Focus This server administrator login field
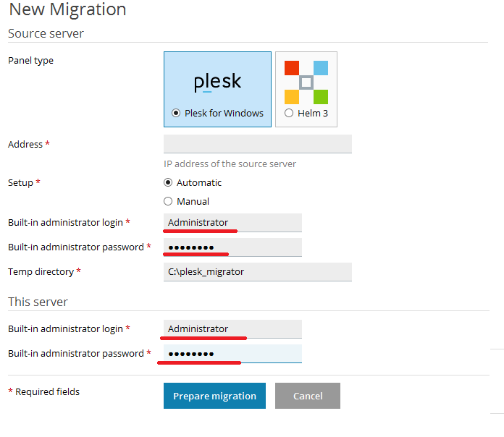The width and height of the screenshot is (504, 437). coord(232,328)
